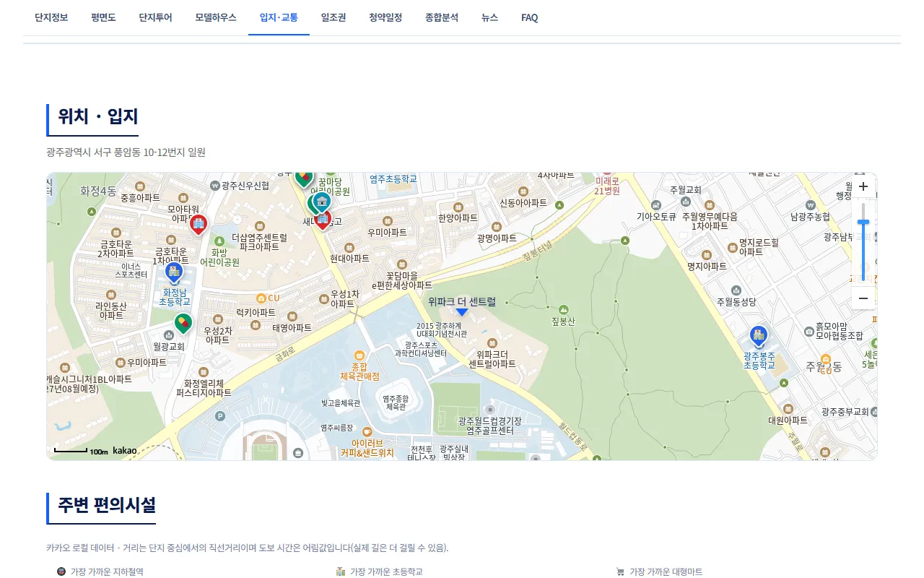Image resolution: width=924 pixels, height=578 pixels.
Task: Click the 명지아파트 building icon
Action: point(707,255)
